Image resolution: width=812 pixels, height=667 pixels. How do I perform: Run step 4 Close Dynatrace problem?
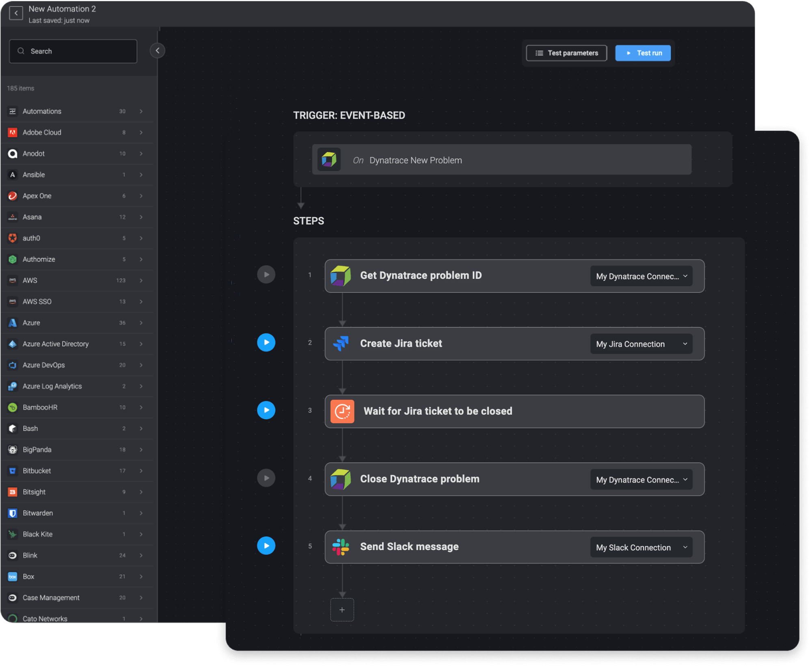click(266, 478)
